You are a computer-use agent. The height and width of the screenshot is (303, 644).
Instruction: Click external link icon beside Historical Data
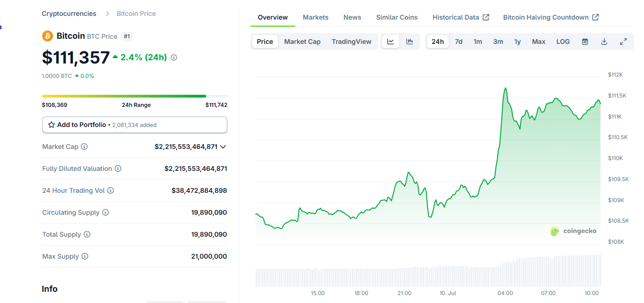[486, 17]
